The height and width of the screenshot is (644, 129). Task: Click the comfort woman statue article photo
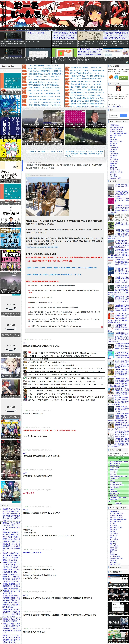pyautogui.click(x=47, y=197)
